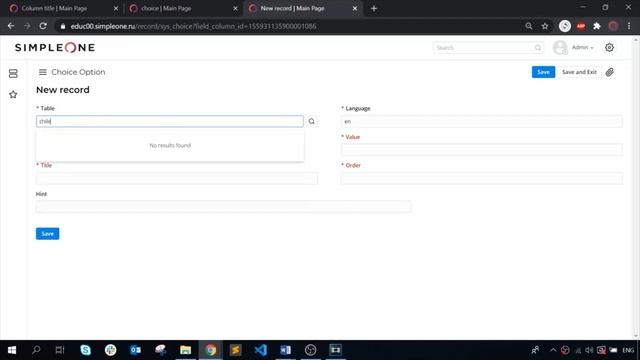Open a new browser tab
The height and width of the screenshot is (360, 640).
point(374,8)
